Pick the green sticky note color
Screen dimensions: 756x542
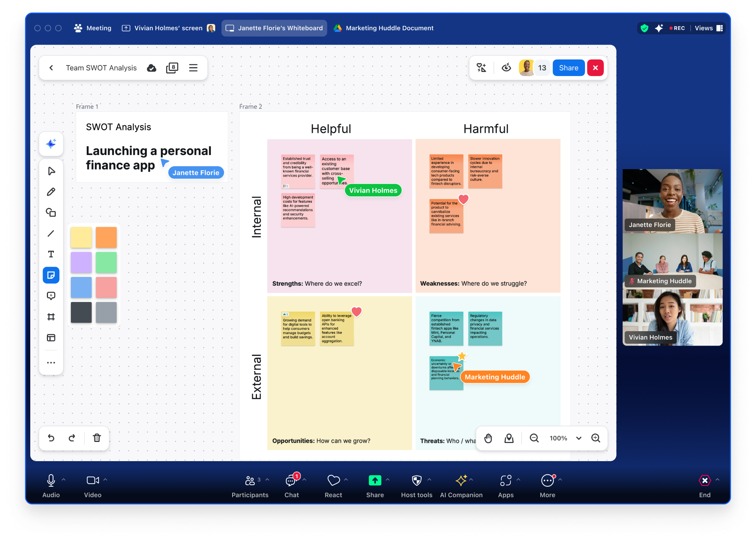pyautogui.click(x=106, y=262)
